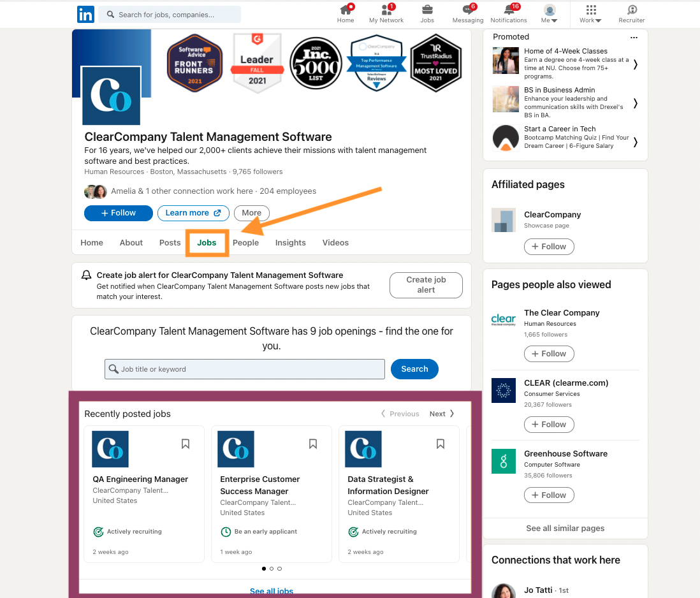Click See all similar pages

565,529
